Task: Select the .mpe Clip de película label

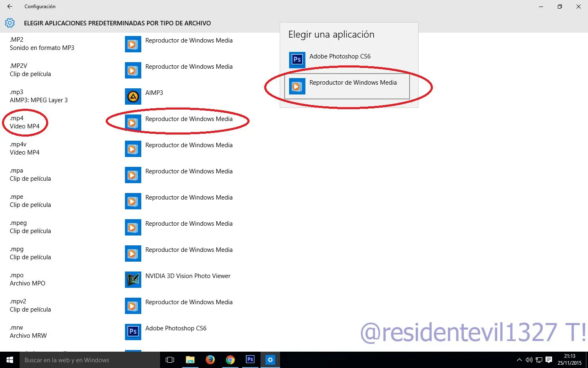Action: 30,201
